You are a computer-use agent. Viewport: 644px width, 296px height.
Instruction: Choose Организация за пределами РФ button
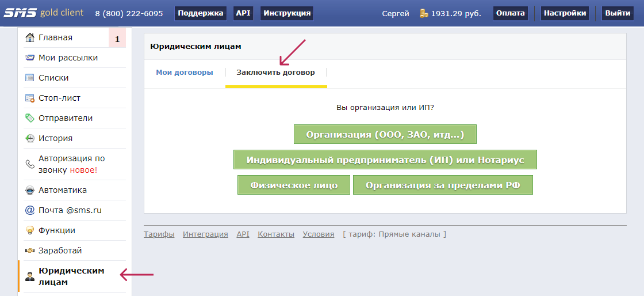[443, 185]
